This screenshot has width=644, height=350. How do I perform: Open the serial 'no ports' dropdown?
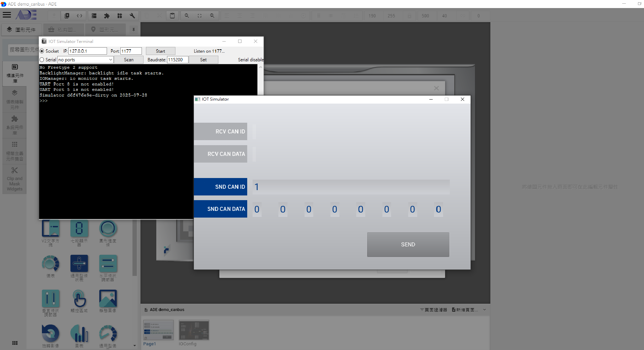point(85,60)
